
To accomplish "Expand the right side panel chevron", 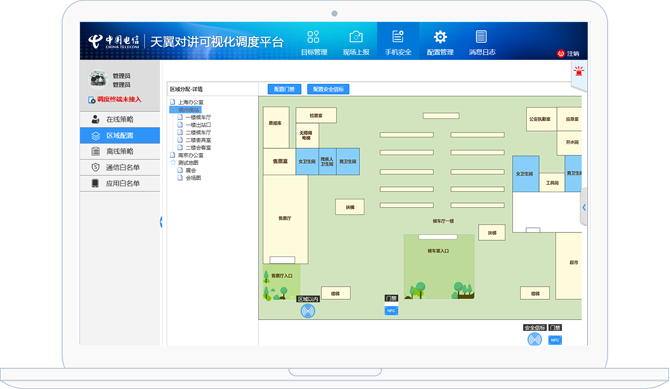I will point(584,207).
